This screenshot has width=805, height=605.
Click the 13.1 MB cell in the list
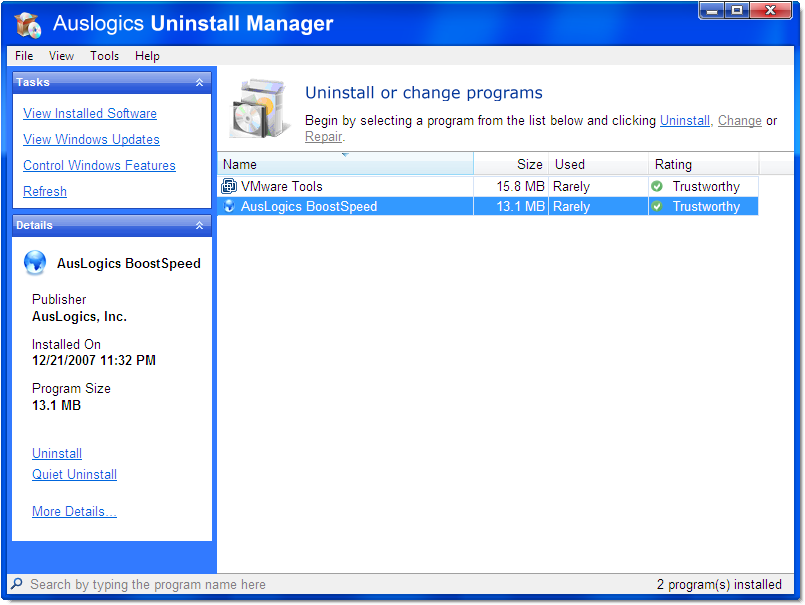520,206
